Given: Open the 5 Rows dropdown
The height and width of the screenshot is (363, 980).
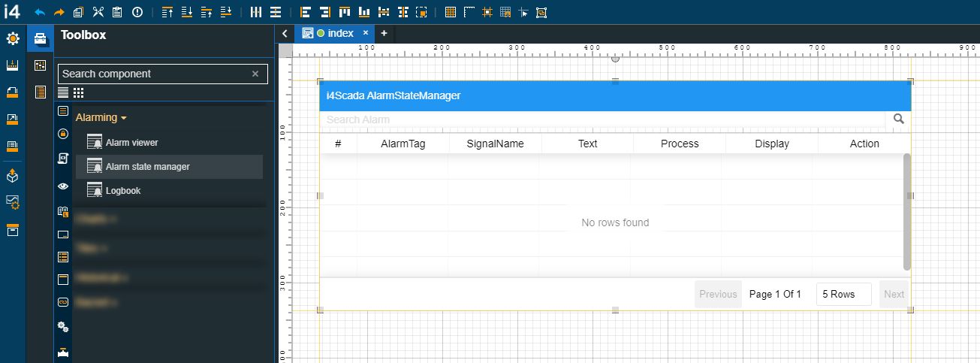Looking at the screenshot, I should 844,294.
